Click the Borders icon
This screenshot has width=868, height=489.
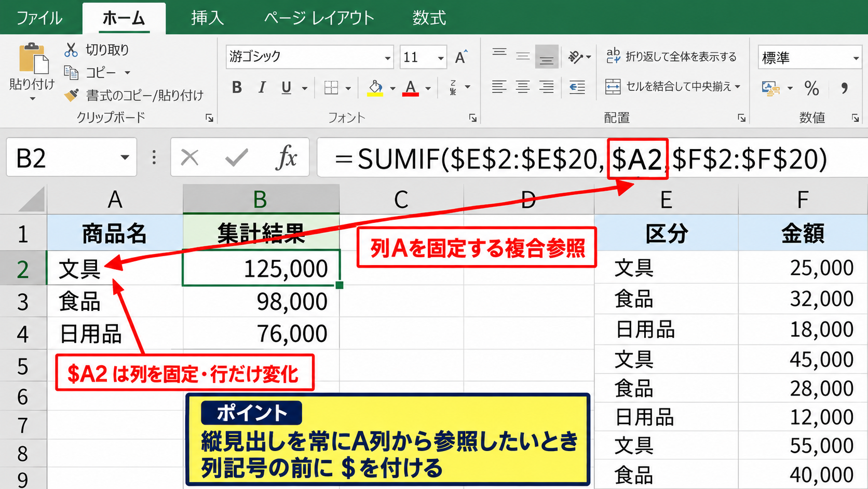[331, 87]
